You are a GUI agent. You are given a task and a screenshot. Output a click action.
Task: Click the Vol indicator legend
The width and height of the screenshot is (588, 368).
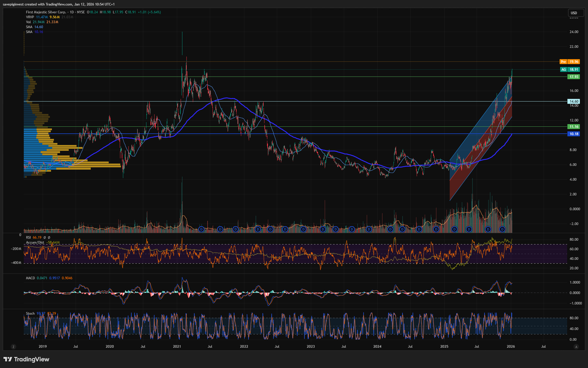click(x=28, y=22)
